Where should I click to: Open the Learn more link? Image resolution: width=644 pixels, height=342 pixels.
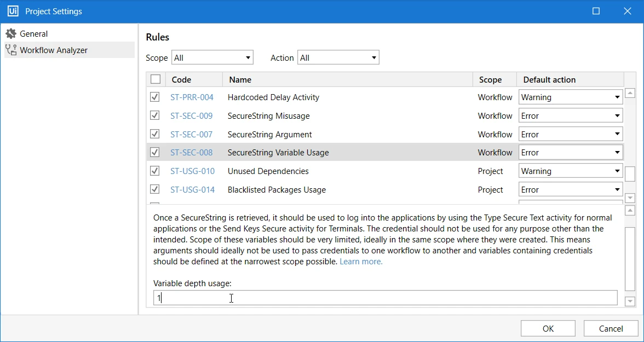tap(361, 262)
